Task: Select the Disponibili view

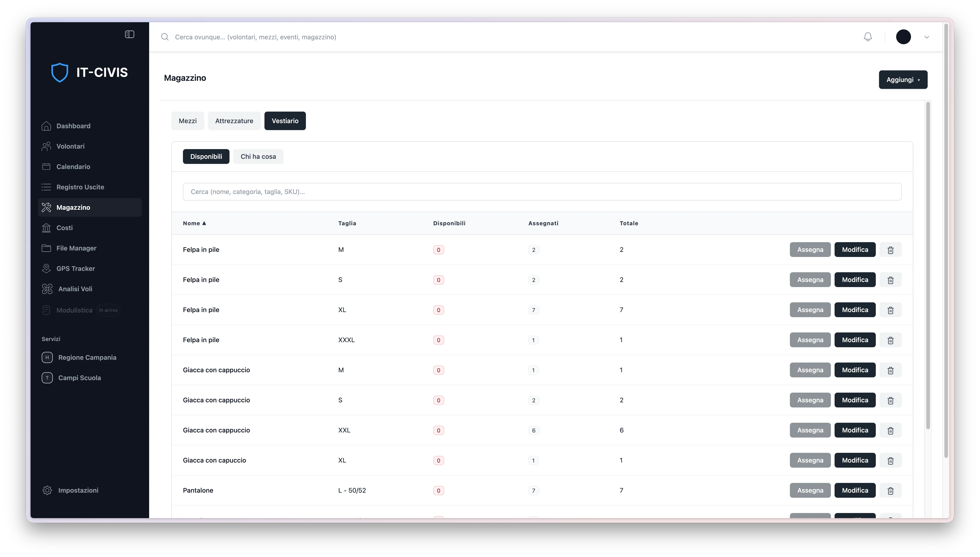Action: pos(206,156)
